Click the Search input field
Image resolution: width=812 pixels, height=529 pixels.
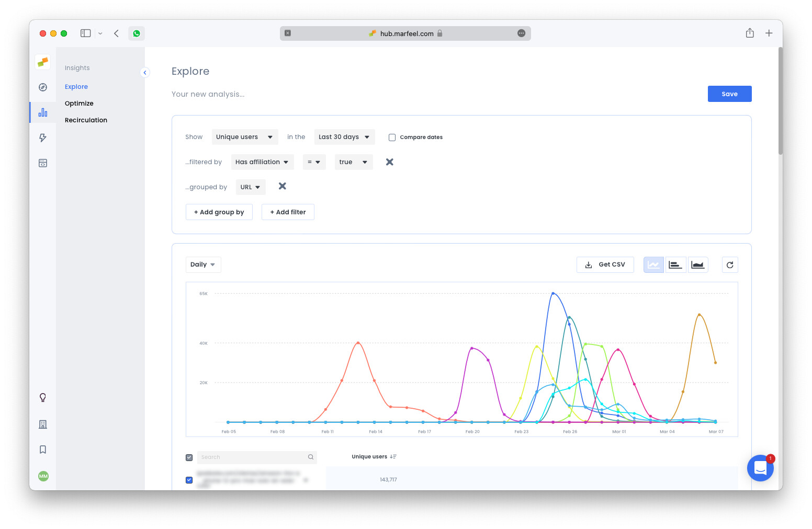[x=251, y=457]
